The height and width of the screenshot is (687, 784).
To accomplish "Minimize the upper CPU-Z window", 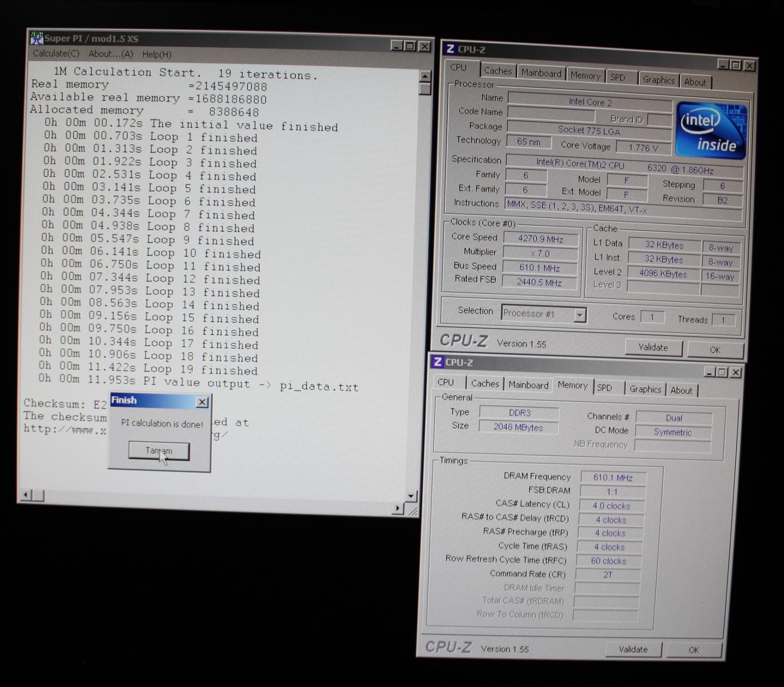I will coord(723,64).
